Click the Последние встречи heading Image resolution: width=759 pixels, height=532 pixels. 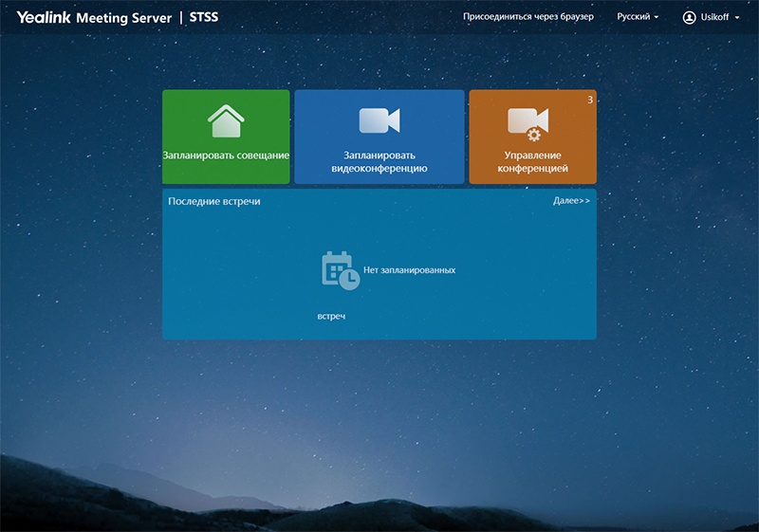pyautogui.click(x=214, y=201)
